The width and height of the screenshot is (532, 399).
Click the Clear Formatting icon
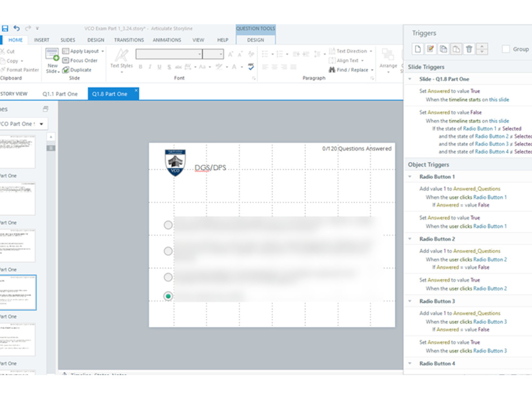click(x=251, y=54)
